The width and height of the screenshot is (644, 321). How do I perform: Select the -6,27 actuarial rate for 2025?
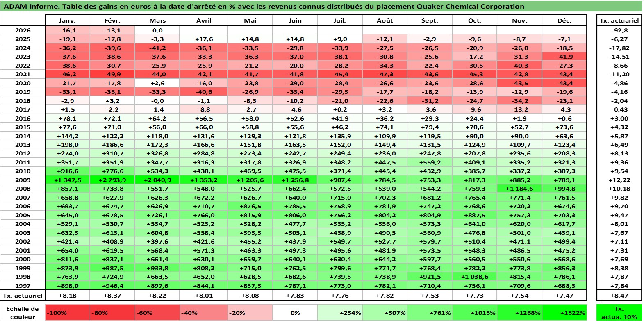[619, 39]
